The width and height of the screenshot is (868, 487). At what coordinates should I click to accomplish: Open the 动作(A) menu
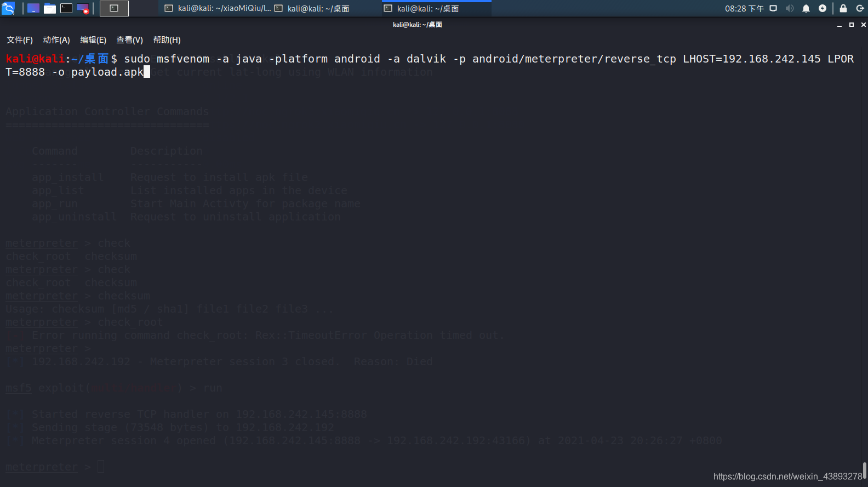coord(56,40)
